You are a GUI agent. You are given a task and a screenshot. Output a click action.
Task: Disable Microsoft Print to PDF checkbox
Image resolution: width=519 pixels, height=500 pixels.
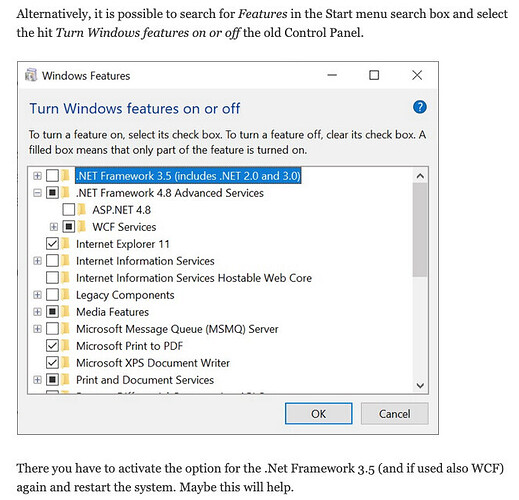tap(52, 346)
